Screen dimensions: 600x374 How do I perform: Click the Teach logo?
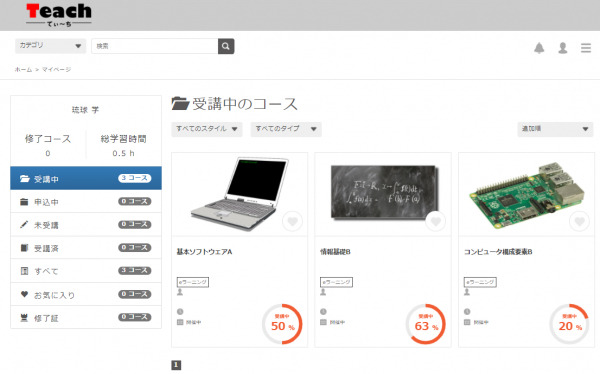tap(59, 15)
